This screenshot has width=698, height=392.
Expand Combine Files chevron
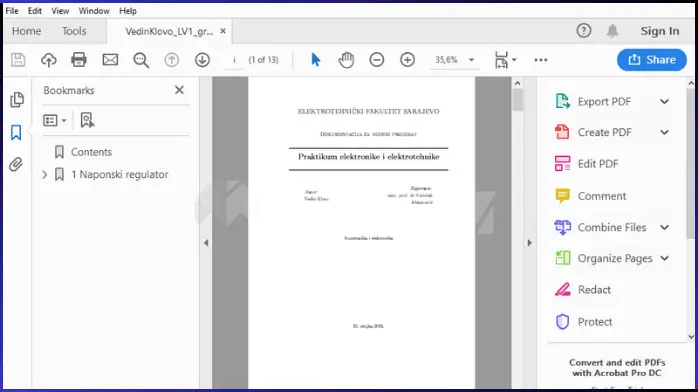coord(664,227)
